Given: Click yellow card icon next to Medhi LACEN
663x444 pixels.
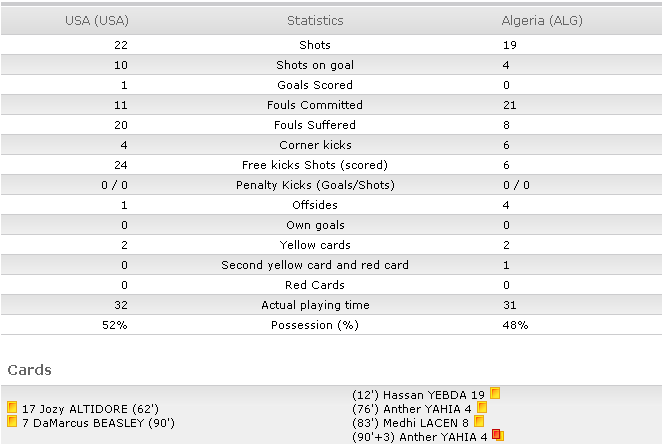Looking at the screenshot, I should point(479,421).
